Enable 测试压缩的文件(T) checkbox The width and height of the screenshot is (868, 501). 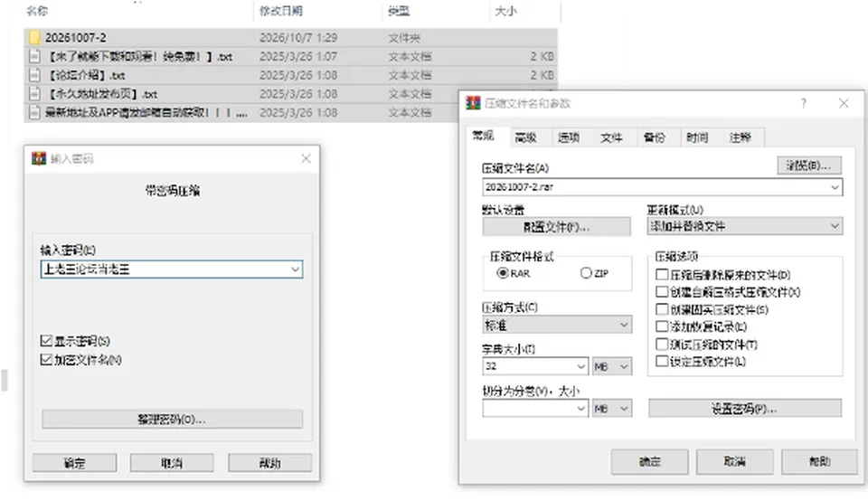coord(662,345)
